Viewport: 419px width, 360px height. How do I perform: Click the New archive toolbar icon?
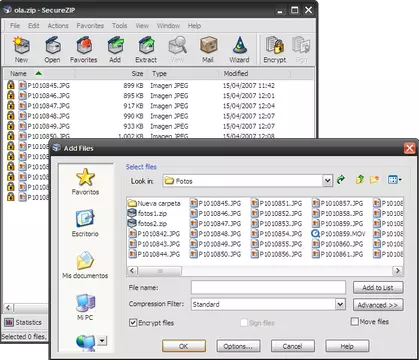click(21, 49)
